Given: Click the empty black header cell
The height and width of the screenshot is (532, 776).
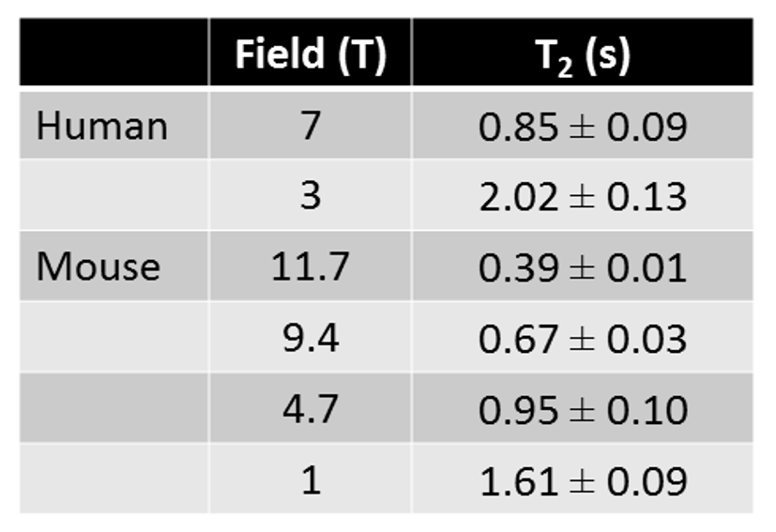Looking at the screenshot, I should (x=114, y=53).
